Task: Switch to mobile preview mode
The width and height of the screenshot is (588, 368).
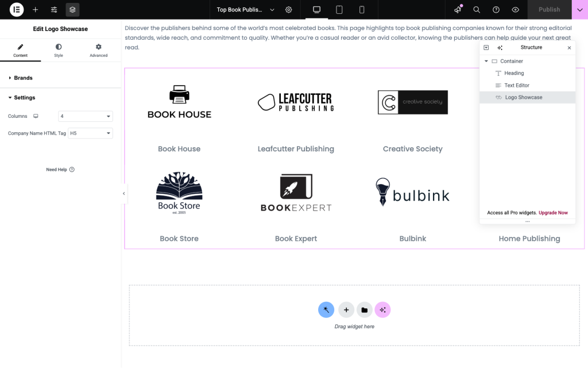Action: click(x=362, y=10)
